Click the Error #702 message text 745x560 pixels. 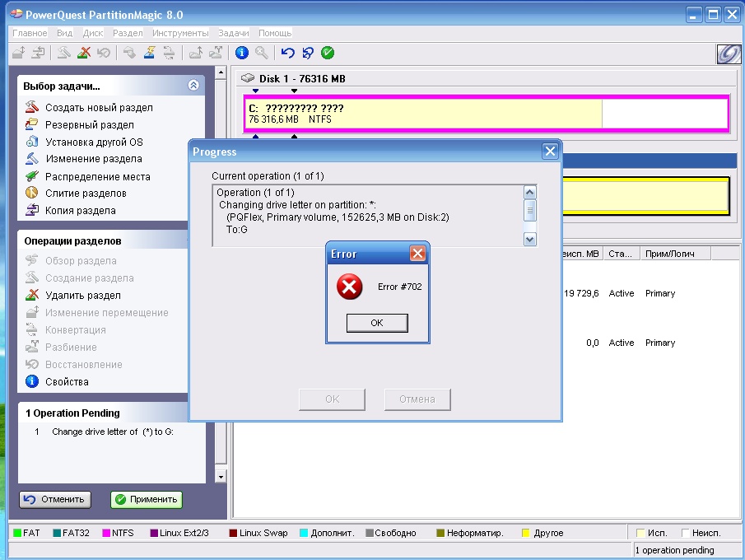(x=399, y=287)
